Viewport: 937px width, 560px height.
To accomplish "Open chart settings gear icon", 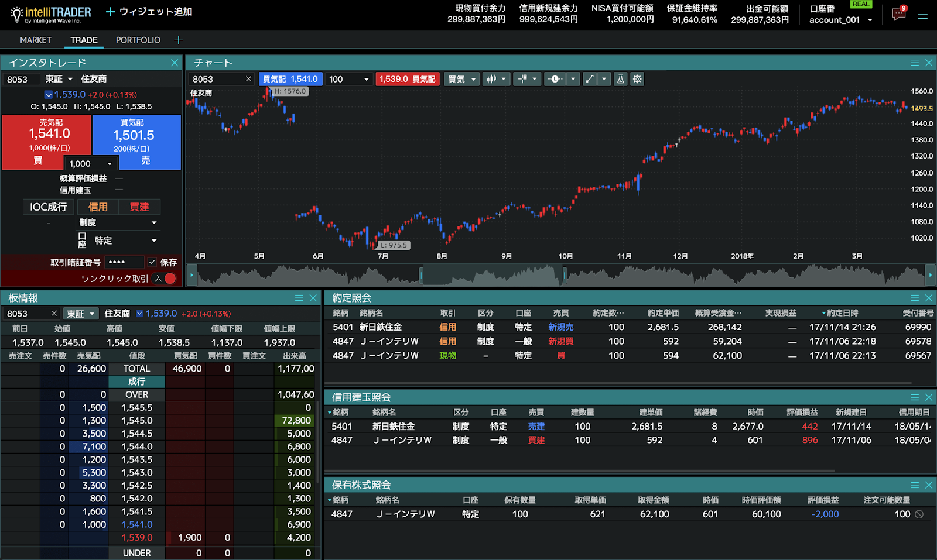I will coord(637,79).
